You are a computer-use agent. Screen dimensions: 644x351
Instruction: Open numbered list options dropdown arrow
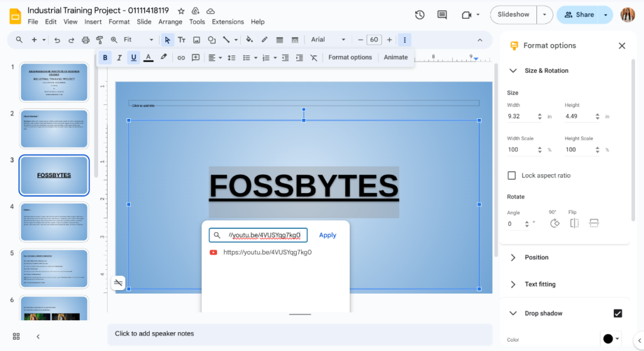point(275,58)
